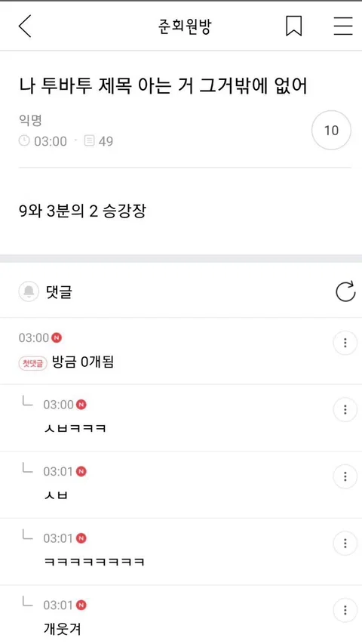Open options for the 방금 0개됨 comment

pos(345,343)
